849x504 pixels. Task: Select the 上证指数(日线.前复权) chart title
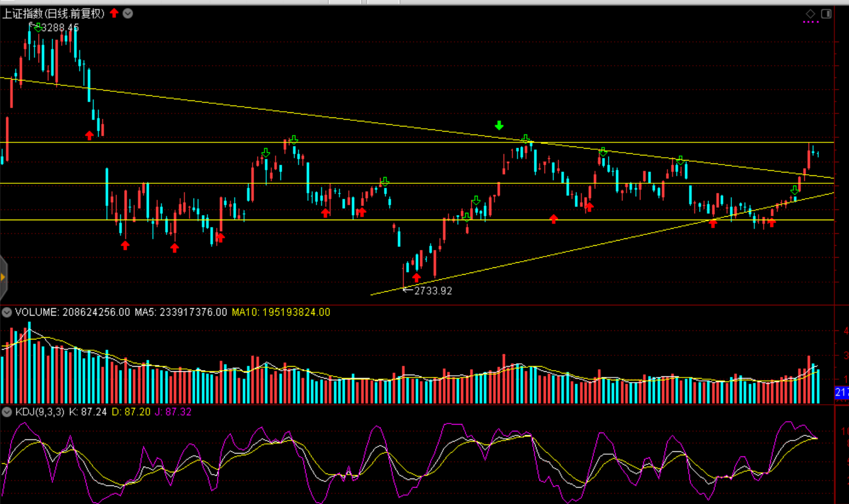pyautogui.click(x=53, y=13)
